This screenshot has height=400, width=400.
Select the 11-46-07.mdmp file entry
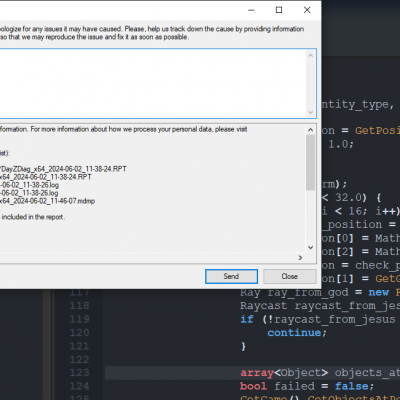[47, 201]
